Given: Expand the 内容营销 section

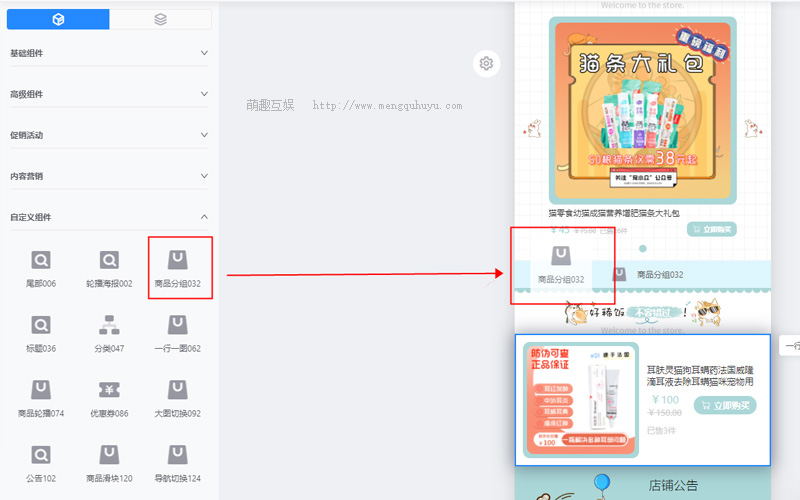Looking at the screenshot, I should (109, 176).
